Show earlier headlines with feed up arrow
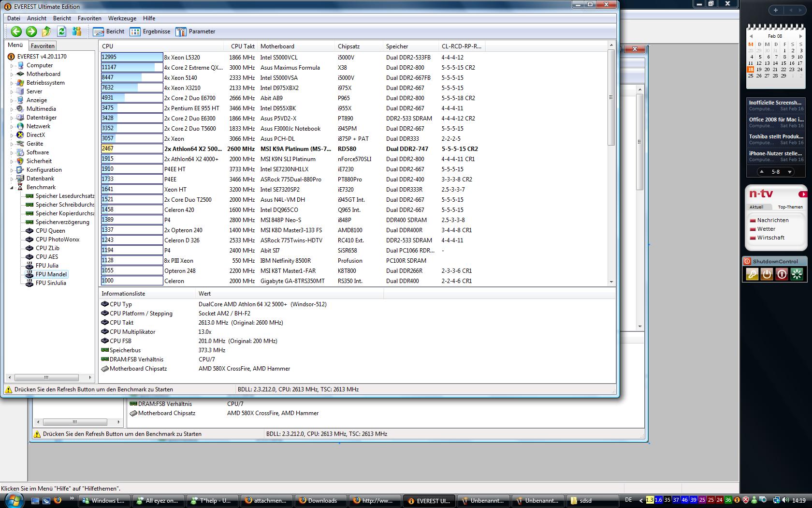The width and height of the screenshot is (812, 508). click(762, 172)
